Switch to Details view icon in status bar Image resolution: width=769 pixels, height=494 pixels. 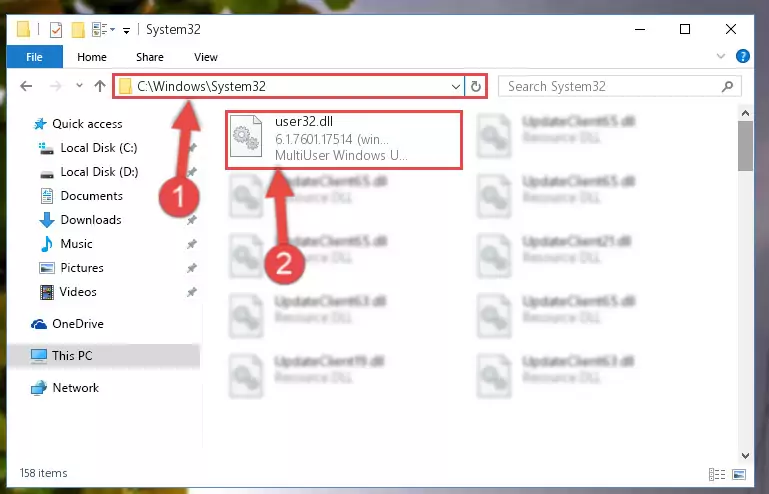coord(717,474)
